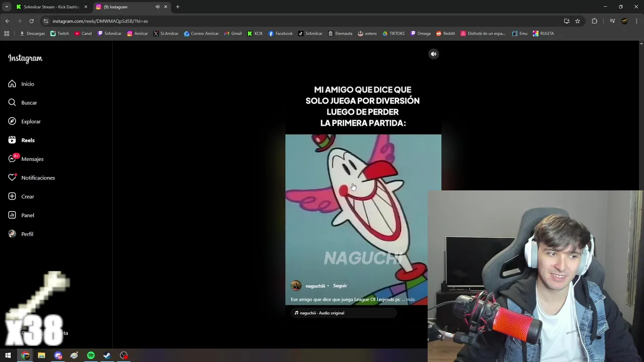Open the Canal YouTube bookmark
Image resolution: width=644 pixels, height=362 pixels.
[83, 34]
